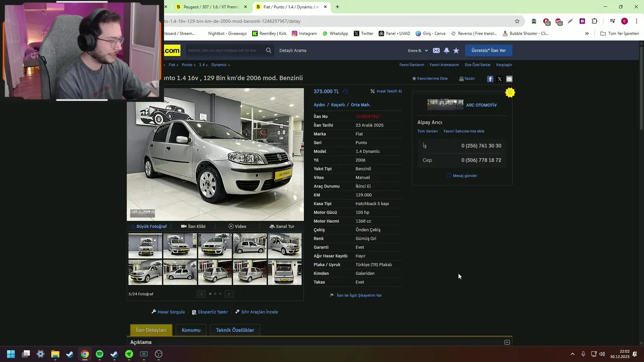Expand the hidden bookmarks chevron
Image resolution: width=644 pixels, height=362 pixels.
click(587, 34)
